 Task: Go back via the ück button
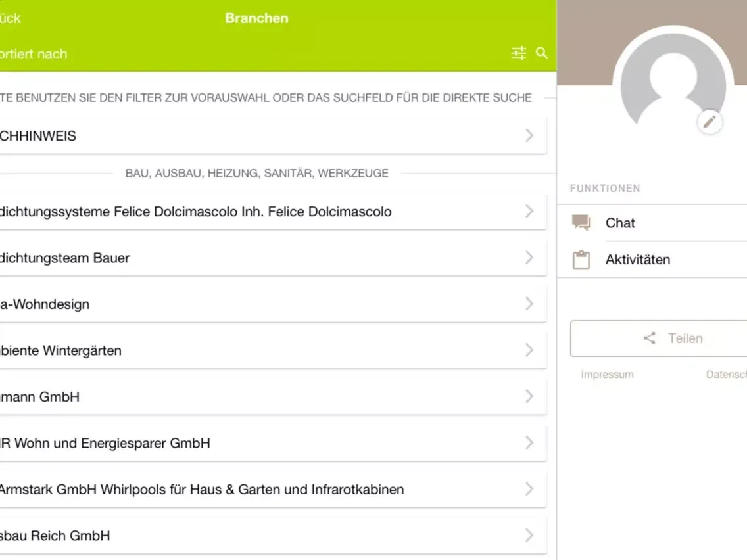coord(11,18)
